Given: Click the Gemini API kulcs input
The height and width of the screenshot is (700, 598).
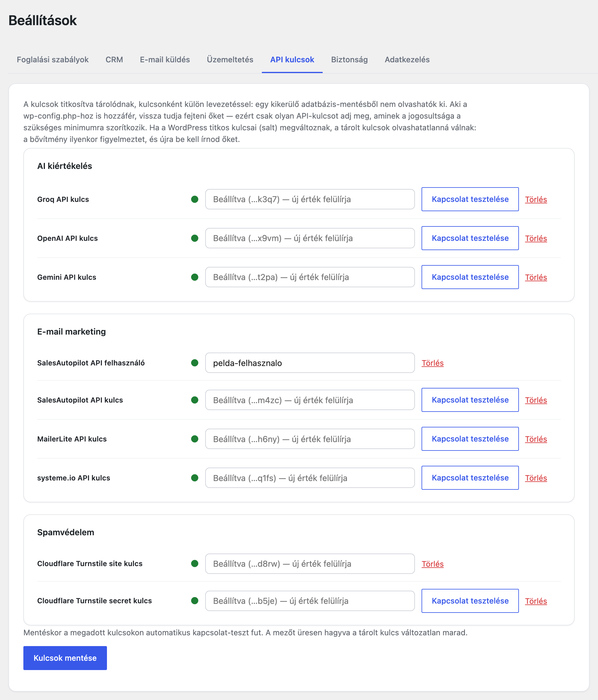Looking at the screenshot, I should 310,277.
